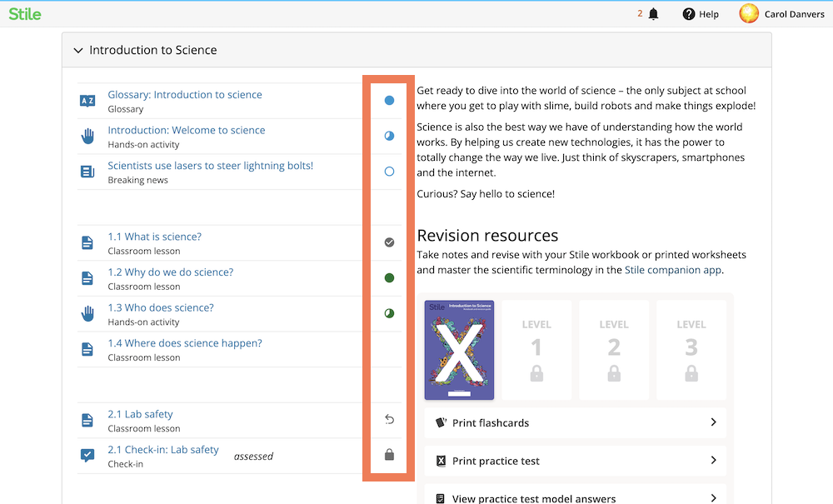Screen dimensions: 833x504
Task: Click the Introduction to Science section title
Action: [153, 50]
